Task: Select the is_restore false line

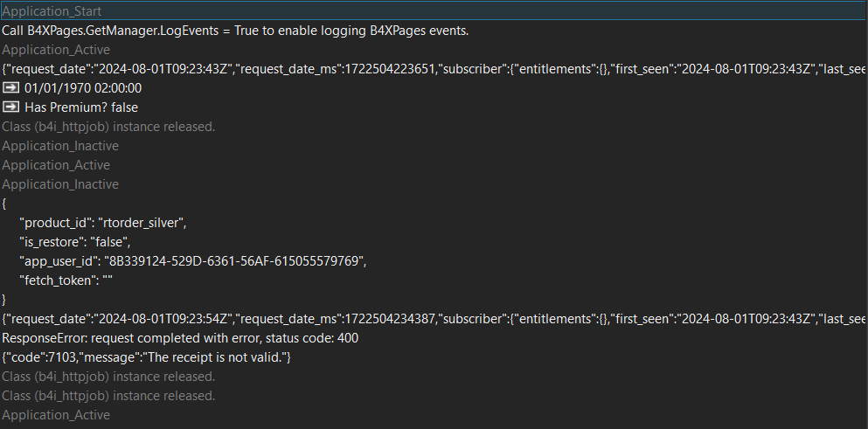Action: point(74,242)
